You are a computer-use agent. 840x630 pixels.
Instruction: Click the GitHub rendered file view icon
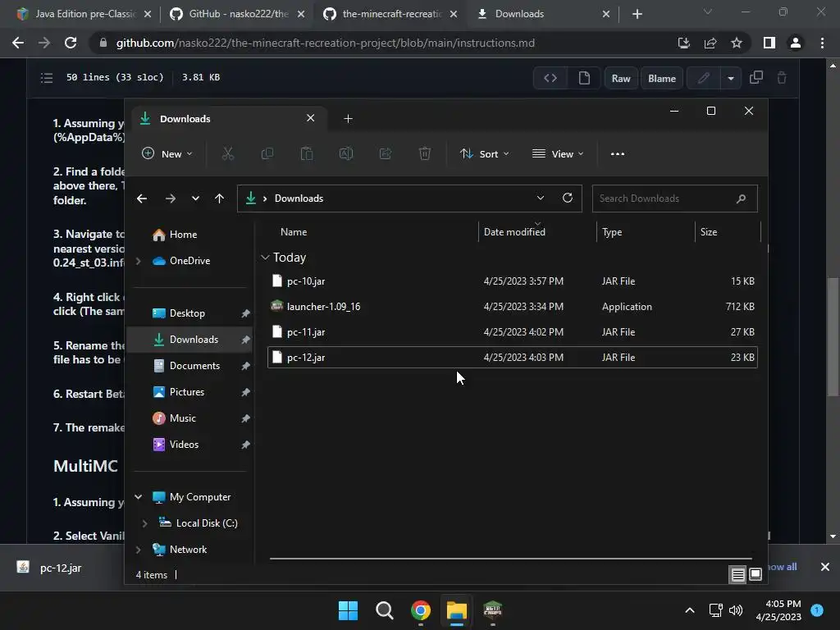tap(584, 78)
